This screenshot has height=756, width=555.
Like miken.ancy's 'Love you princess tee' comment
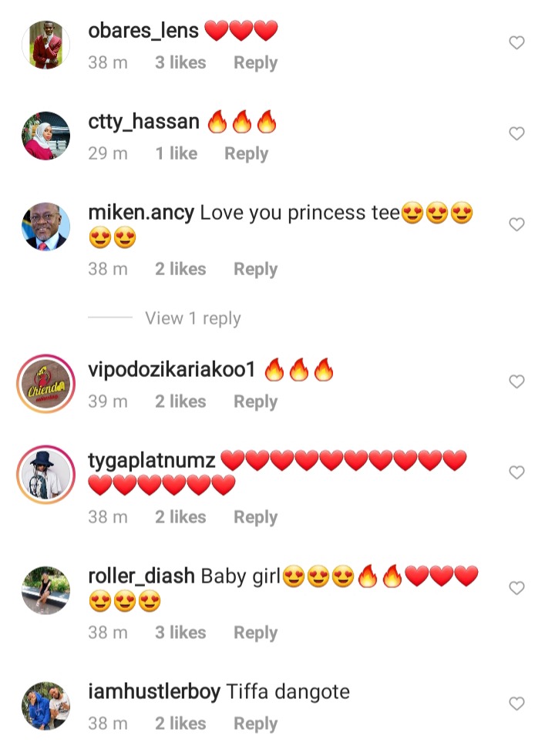pos(516,224)
